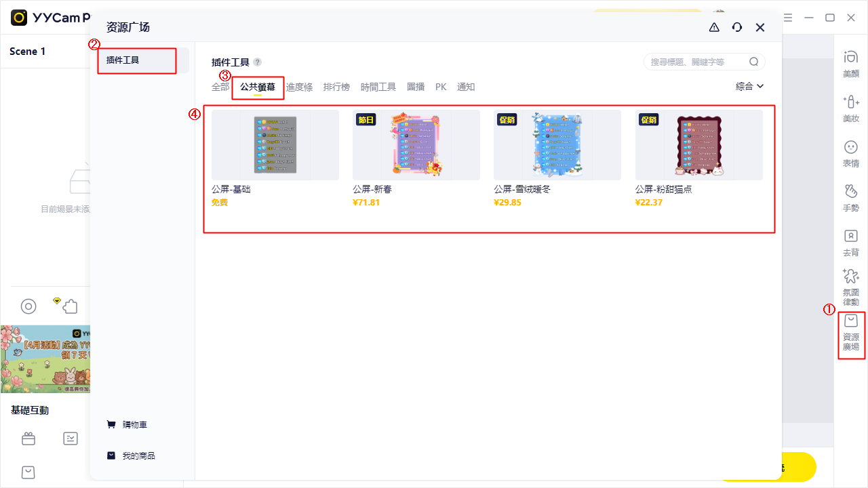Expand the 綜合 sort dropdown
This screenshot has width=868, height=488.
point(750,86)
